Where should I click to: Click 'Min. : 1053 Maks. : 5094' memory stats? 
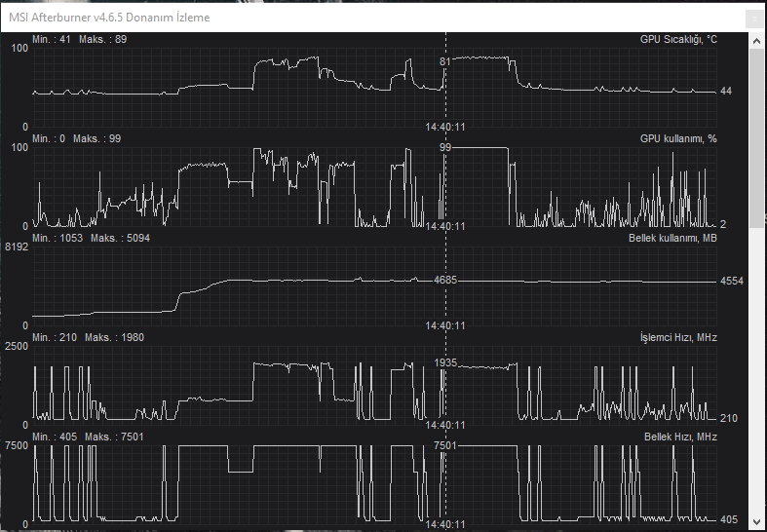tap(91, 238)
